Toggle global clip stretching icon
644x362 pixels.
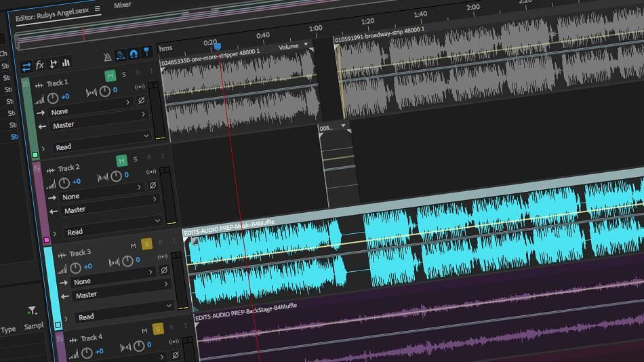[121, 55]
